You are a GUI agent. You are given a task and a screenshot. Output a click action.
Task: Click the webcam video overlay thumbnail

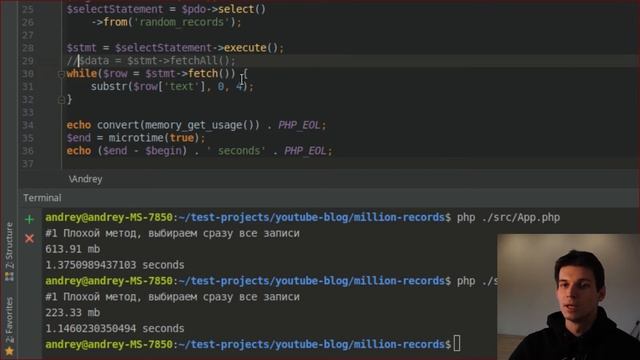pos(568,297)
